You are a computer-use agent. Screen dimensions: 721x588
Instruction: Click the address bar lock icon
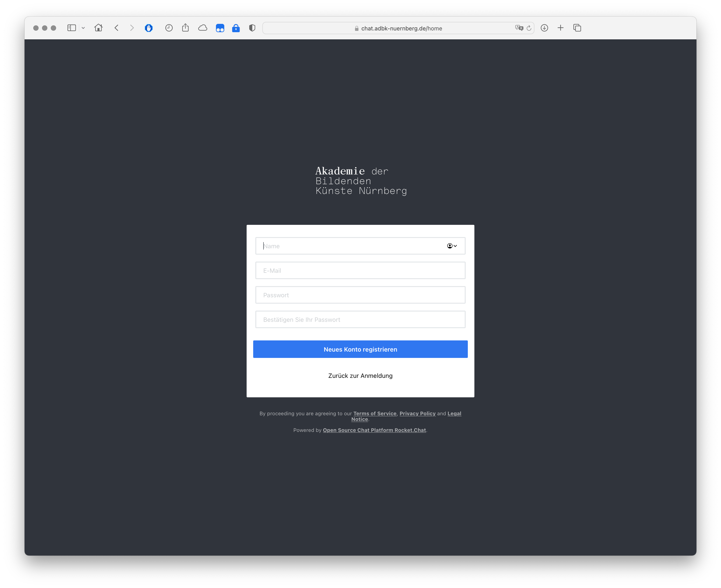click(356, 28)
